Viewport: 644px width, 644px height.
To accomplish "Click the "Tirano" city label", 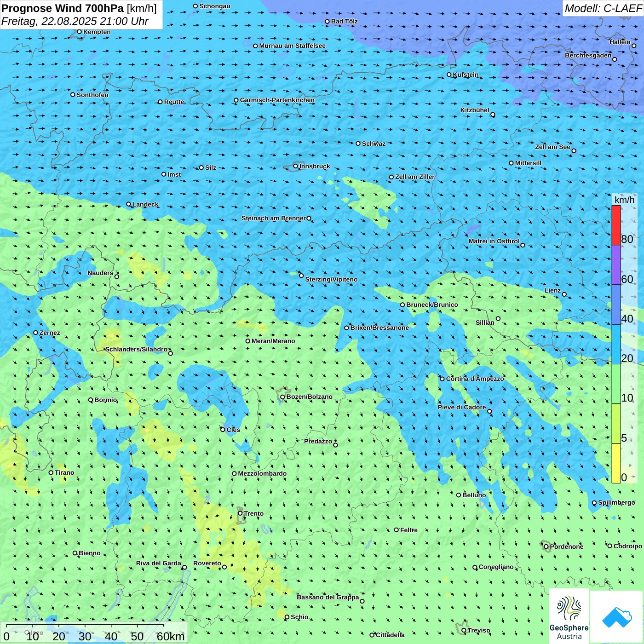I will [64, 472].
